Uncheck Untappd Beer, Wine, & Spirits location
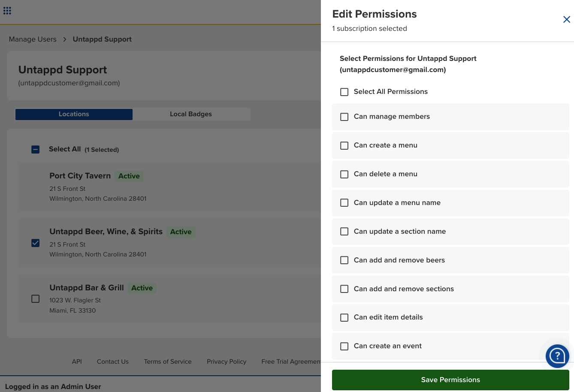Viewport: 574px width, 392px height. click(36, 243)
